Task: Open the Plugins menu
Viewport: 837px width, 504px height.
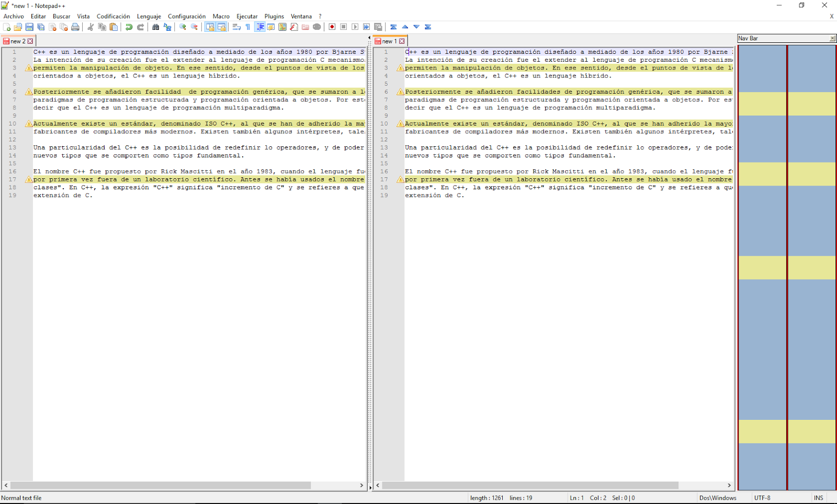Action: [x=274, y=16]
